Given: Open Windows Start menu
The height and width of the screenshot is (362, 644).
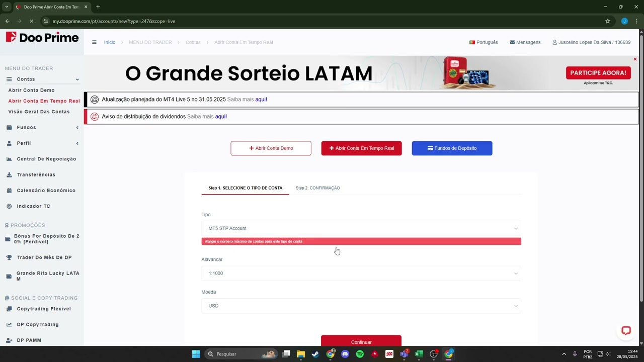Looking at the screenshot, I should point(196,354).
